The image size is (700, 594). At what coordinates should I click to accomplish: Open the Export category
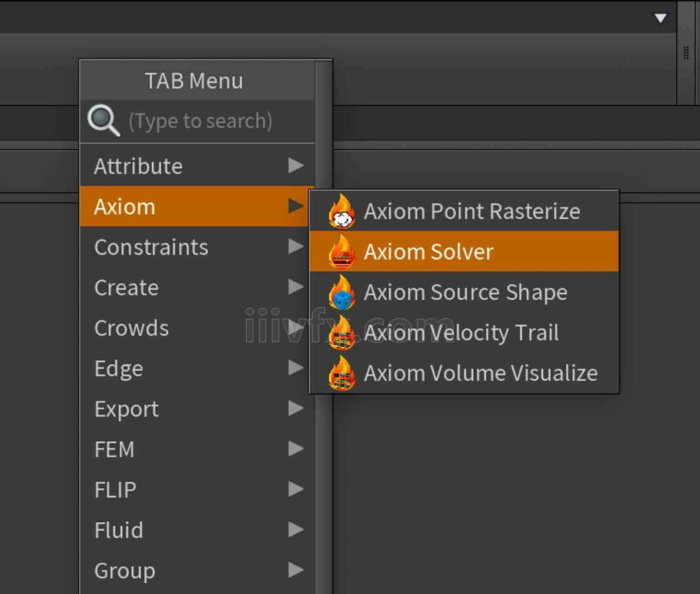coord(197,408)
